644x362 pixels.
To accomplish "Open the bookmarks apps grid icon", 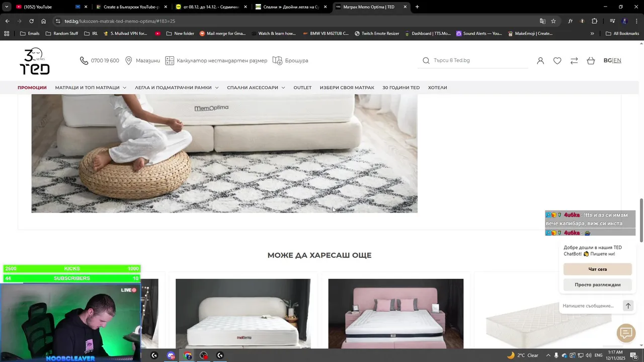I will [x=7, y=34].
